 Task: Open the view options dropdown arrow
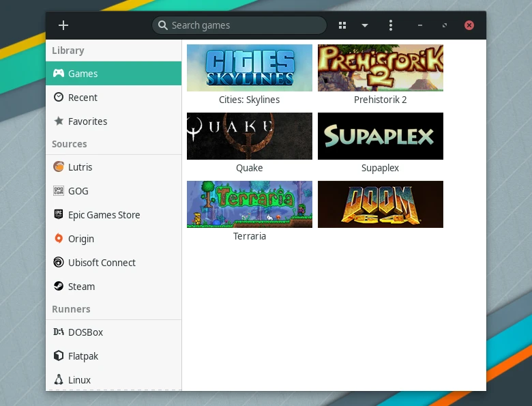tap(365, 25)
